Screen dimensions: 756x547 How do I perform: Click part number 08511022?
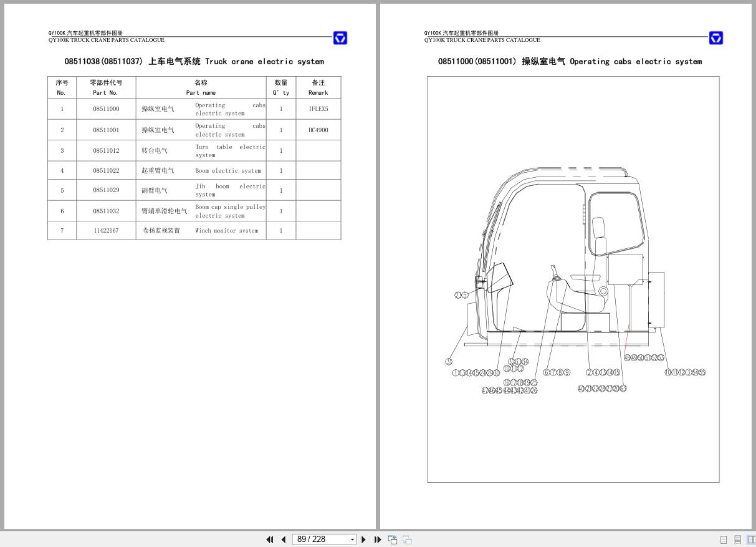(x=106, y=171)
